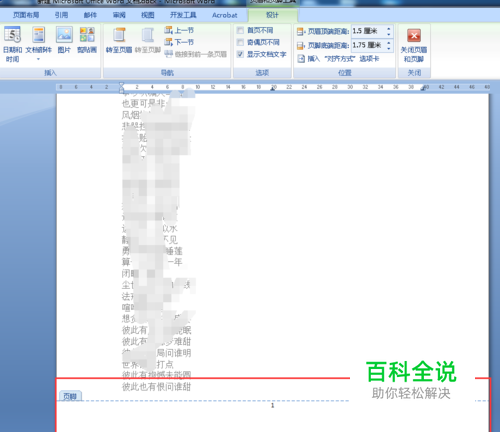Click the right indent marker on the ruler
This screenshot has height=432, width=500.
(423, 88)
